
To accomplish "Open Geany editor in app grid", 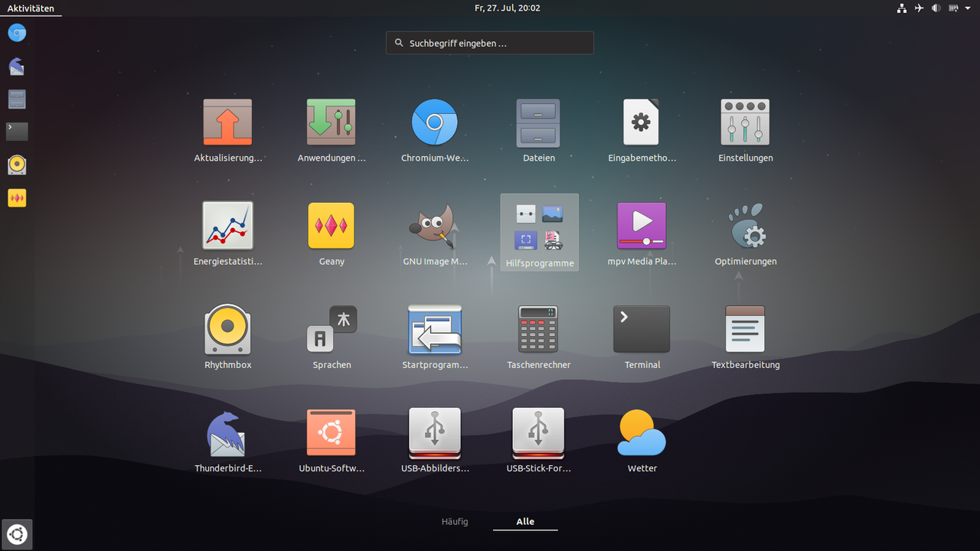I will 332,226.
